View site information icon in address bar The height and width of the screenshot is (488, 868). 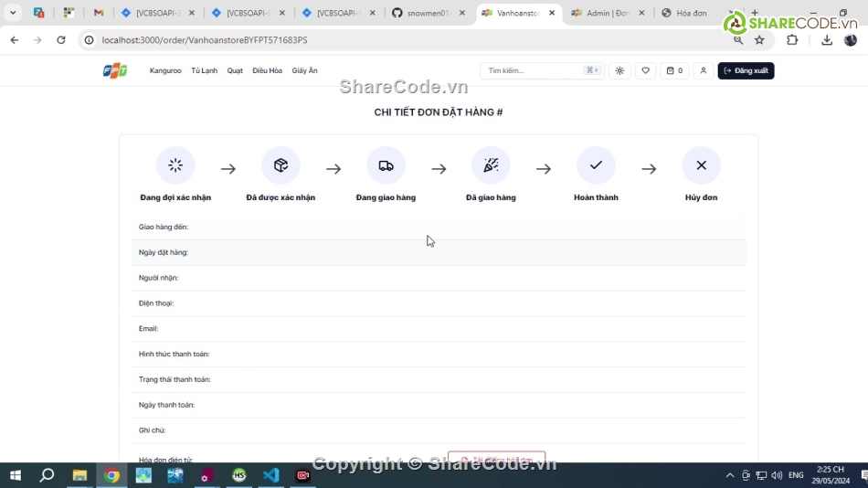tap(89, 40)
